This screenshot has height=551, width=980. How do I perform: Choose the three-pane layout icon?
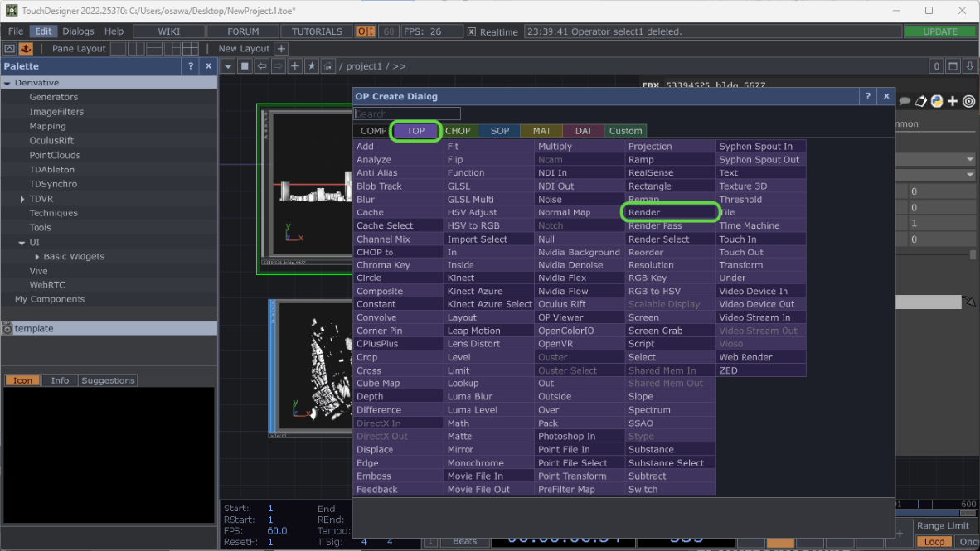tap(172, 48)
